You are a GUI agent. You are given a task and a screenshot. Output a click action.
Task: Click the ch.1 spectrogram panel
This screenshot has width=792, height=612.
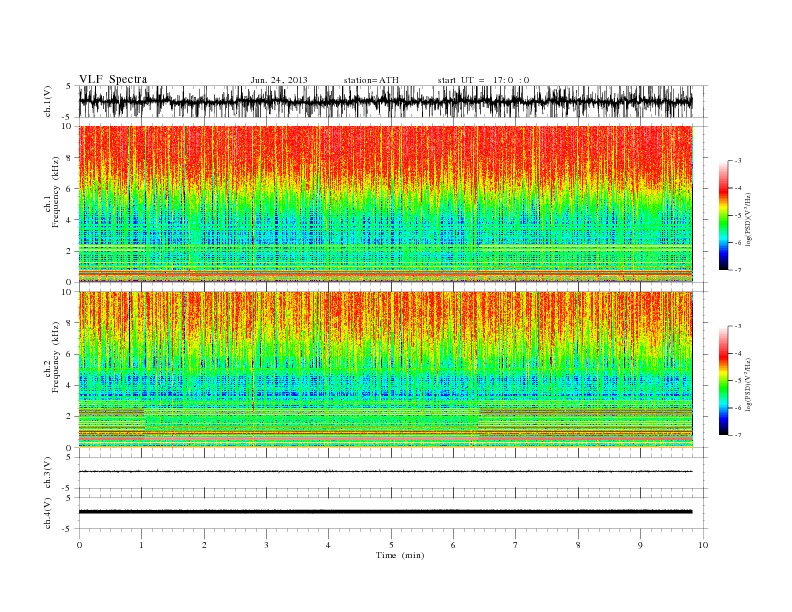pos(386,204)
